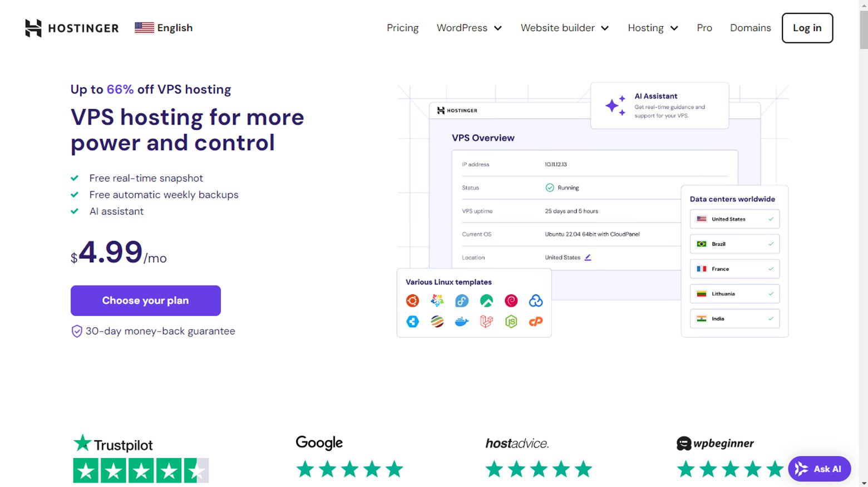Click the United States flag in data centers

[702, 219]
